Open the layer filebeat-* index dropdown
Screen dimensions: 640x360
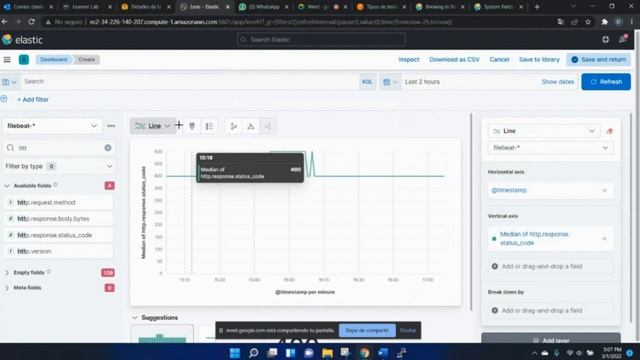pos(551,148)
